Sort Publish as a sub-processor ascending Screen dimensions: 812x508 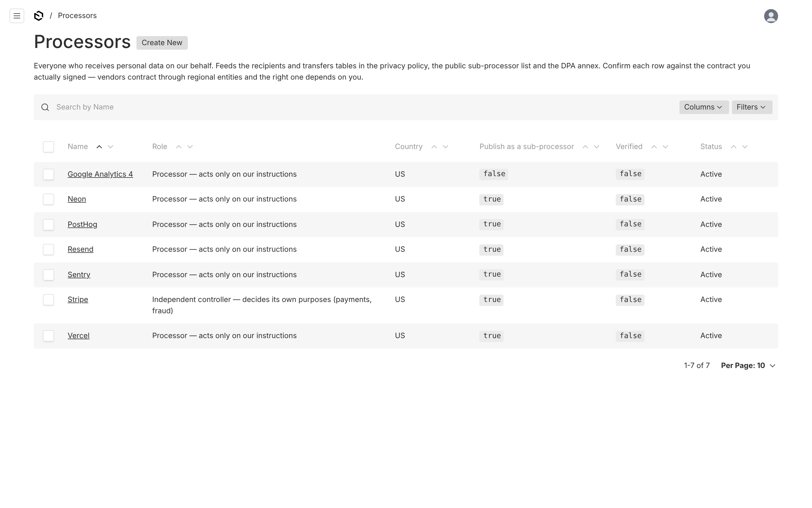tap(585, 147)
